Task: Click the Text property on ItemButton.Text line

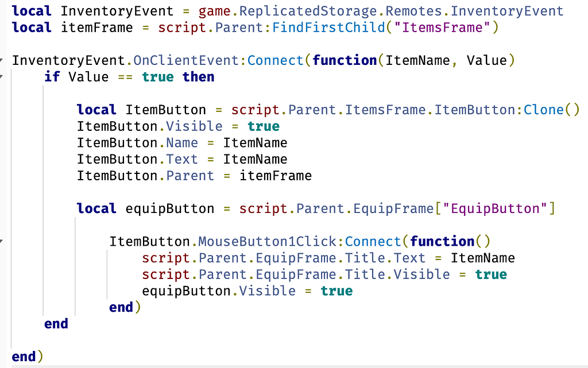Action: click(182, 159)
